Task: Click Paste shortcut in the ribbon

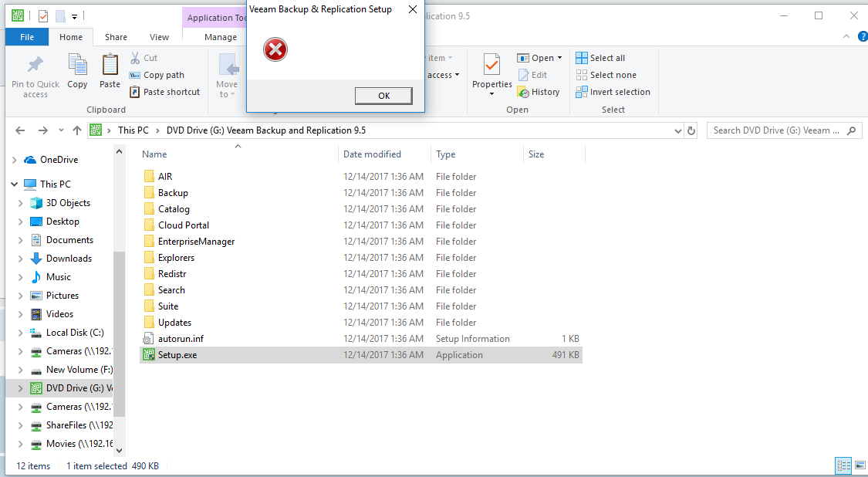Action: point(164,92)
